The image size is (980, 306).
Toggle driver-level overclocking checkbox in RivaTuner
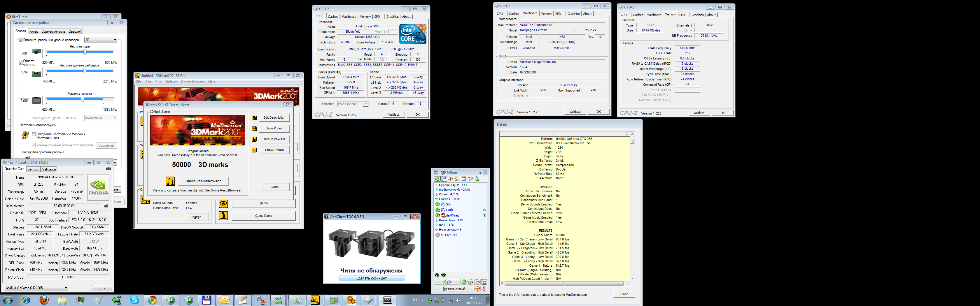(x=21, y=40)
